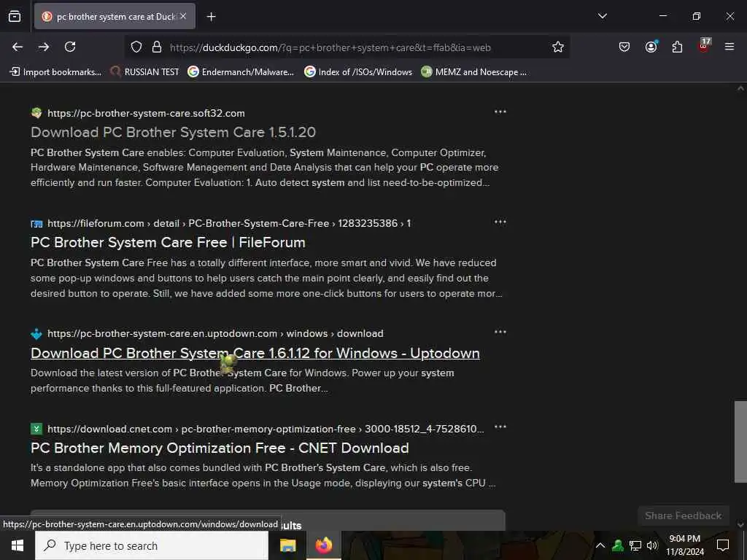The height and width of the screenshot is (560, 747).
Task: Click the scrollbar down arrow
Action: (x=740, y=525)
